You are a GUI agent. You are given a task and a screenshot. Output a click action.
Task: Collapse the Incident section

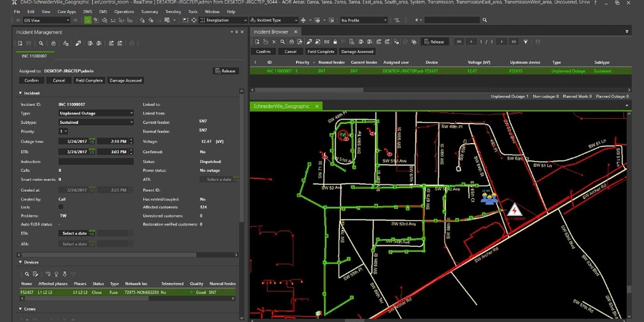click(x=21, y=93)
